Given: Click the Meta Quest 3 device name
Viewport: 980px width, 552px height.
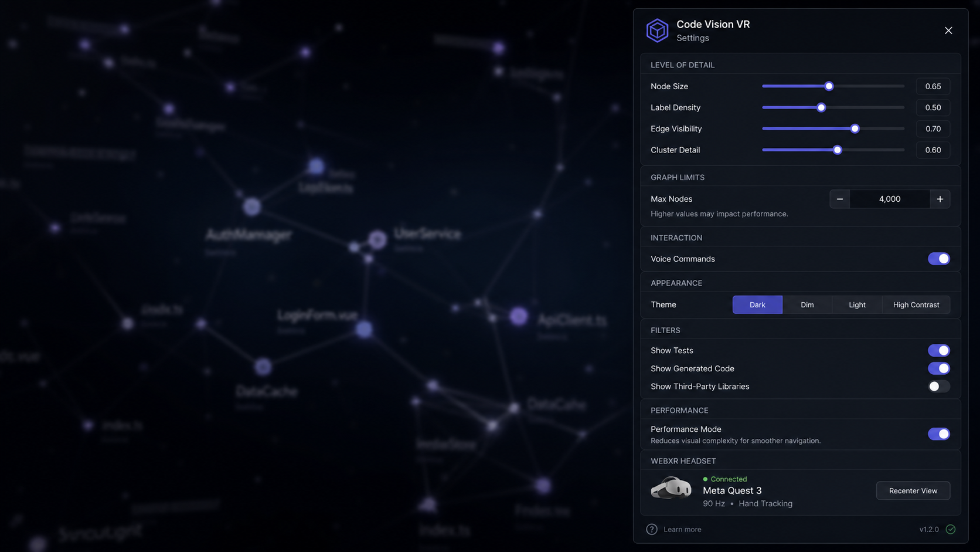Looking at the screenshot, I should tap(732, 490).
